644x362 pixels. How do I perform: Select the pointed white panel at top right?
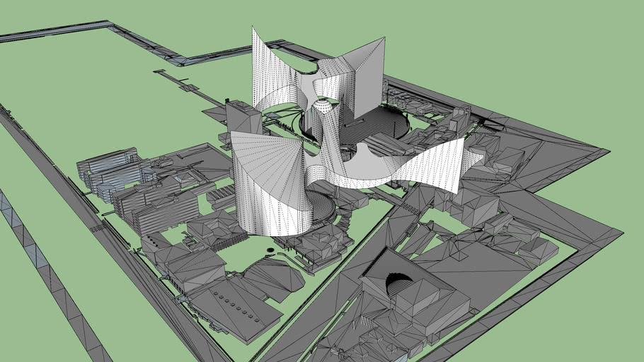click(367, 71)
